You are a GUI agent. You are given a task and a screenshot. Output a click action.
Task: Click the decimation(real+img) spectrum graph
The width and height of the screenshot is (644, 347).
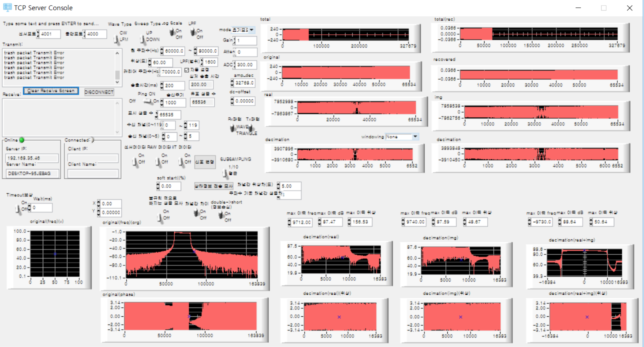[584, 263]
